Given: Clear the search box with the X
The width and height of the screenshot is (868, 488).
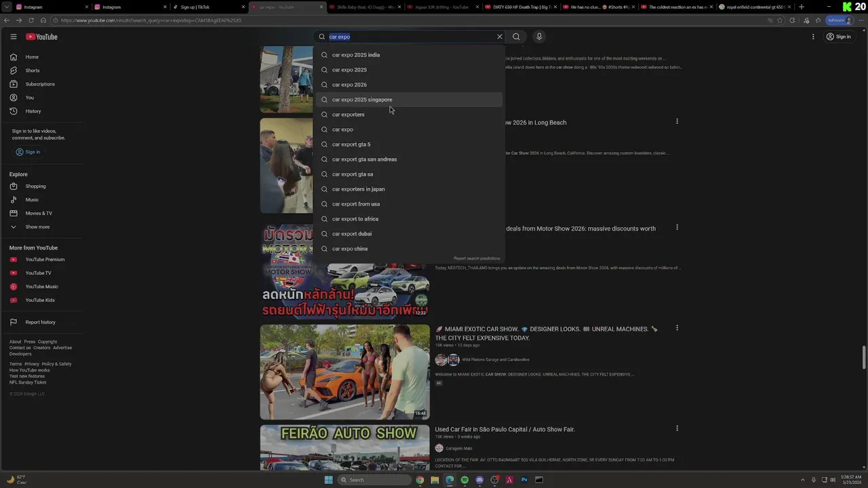Looking at the screenshot, I should (500, 37).
